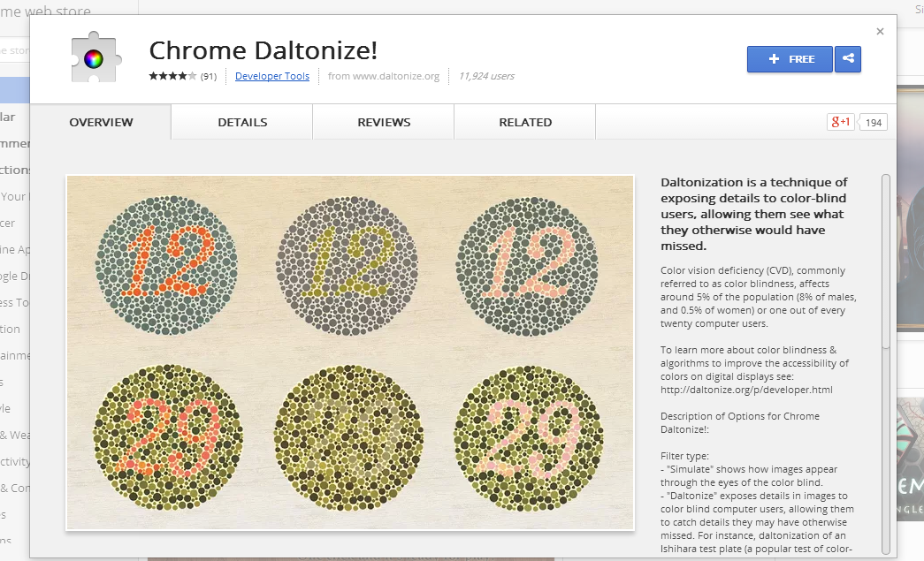Click the Ishihara test plate screenshot

point(350,353)
